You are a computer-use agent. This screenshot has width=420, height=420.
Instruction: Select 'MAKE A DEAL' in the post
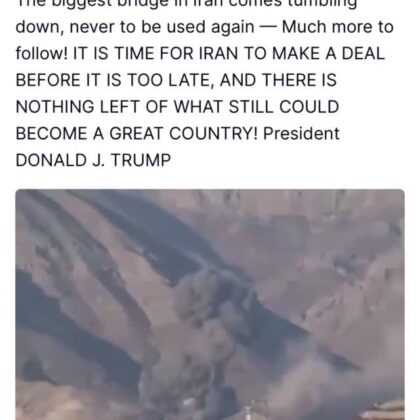[328, 54]
